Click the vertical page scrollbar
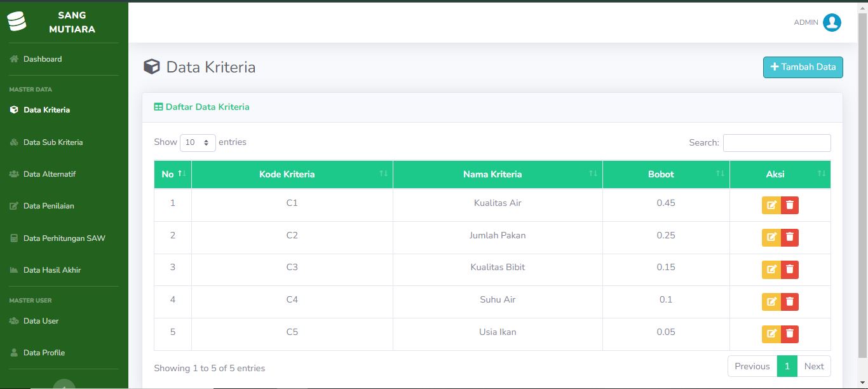Screen dimensions: 868x389 click(x=863, y=184)
